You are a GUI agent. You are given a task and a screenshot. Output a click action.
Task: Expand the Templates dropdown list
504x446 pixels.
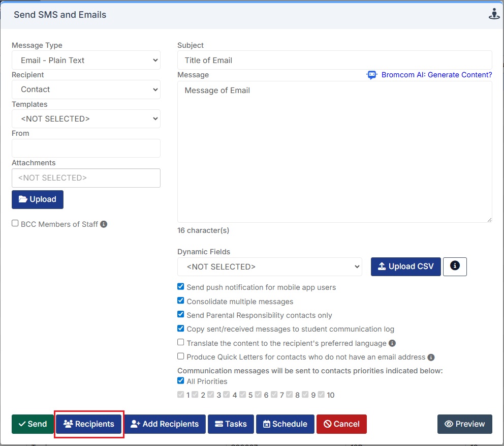86,119
